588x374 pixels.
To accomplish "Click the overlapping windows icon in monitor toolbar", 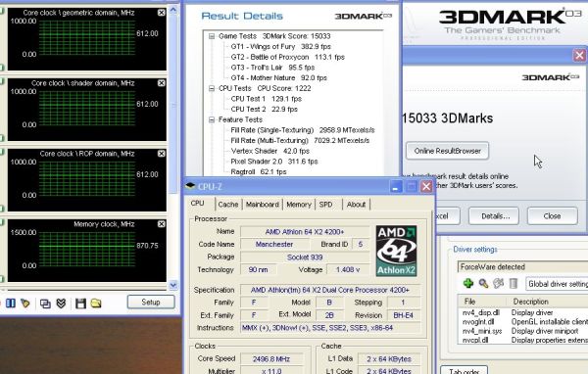I will click(x=45, y=304).
